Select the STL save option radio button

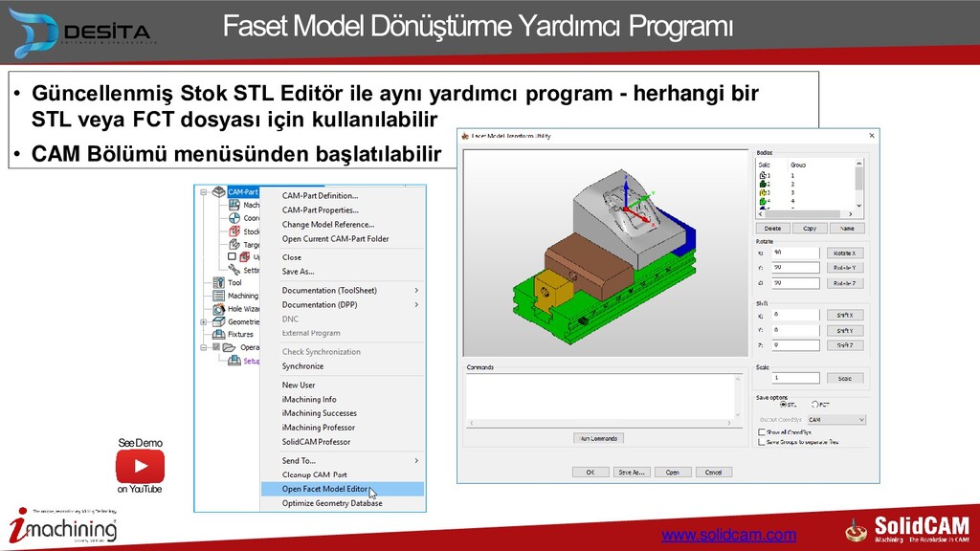[783, 405]
